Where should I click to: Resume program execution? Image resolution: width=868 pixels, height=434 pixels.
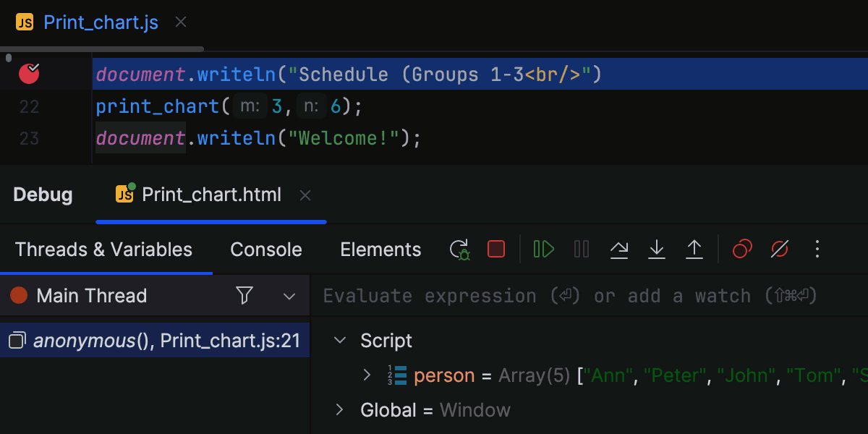[x=543, y=249]
